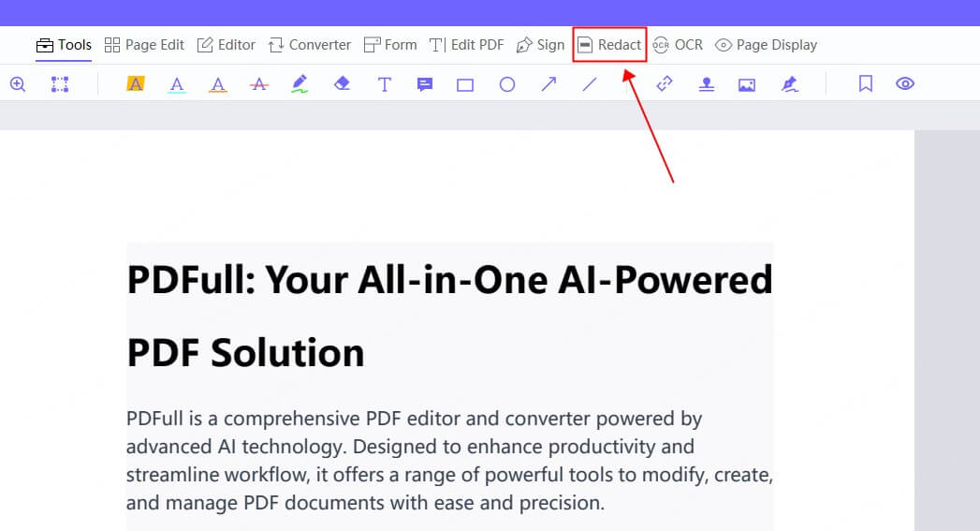Toggle annotation visibility with the eye icon
This screenshot has height=531, width=980.
click(x=905, y=84)
